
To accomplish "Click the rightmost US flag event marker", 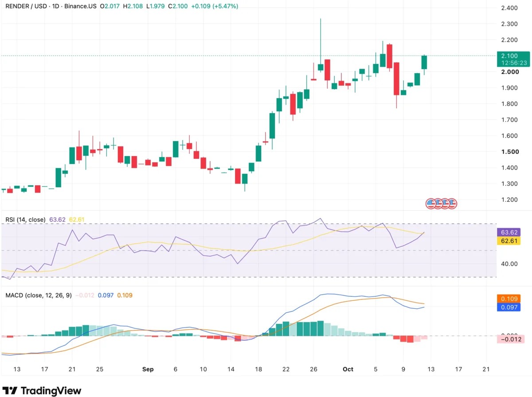I will (452, 204).
